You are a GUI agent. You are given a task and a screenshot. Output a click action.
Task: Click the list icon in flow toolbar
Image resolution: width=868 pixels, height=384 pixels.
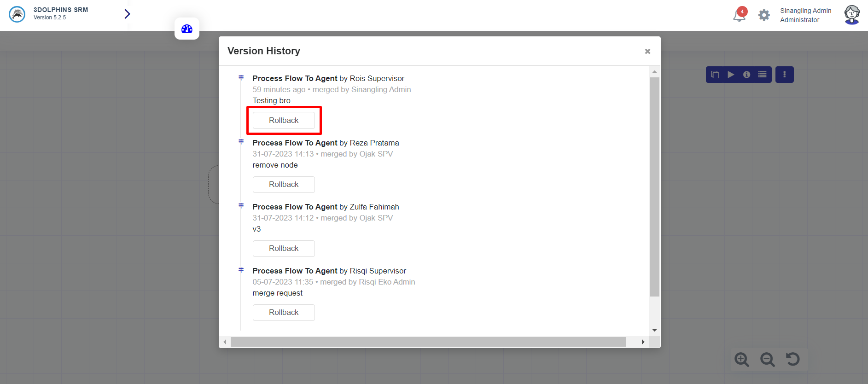tap(763, 75)
